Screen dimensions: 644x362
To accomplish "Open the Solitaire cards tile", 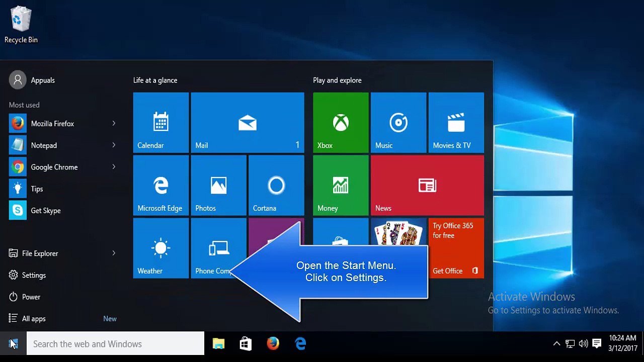I will [x=398, y=232].
